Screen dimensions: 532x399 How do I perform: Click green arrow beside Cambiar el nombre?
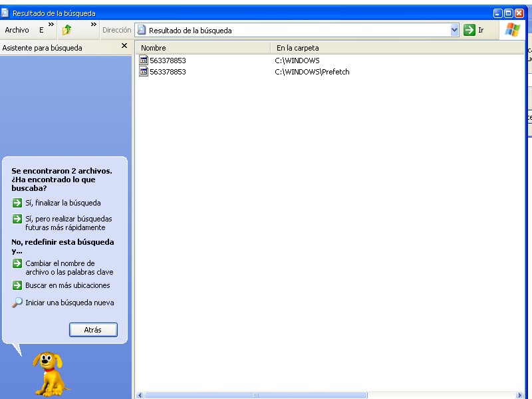pos(17,263)
